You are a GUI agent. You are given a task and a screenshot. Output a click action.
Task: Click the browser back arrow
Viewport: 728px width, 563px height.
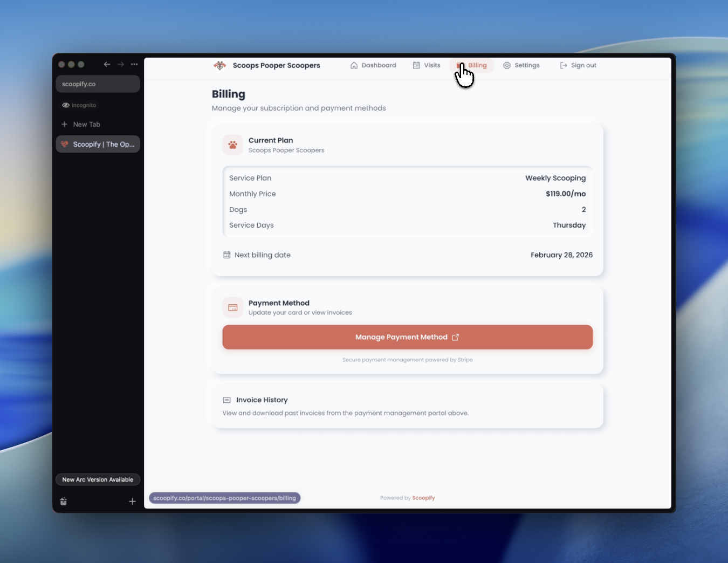click(107, 64)
